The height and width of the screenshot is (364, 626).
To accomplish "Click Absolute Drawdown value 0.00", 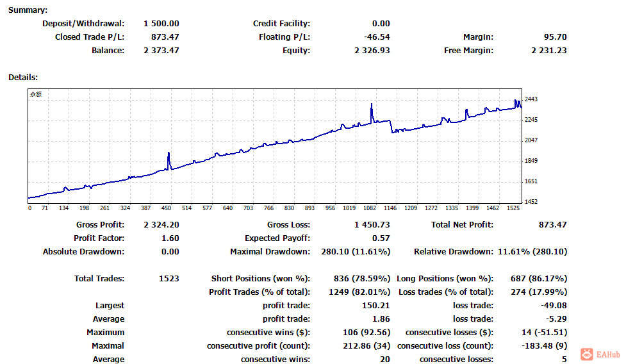I will coord(170,252).
